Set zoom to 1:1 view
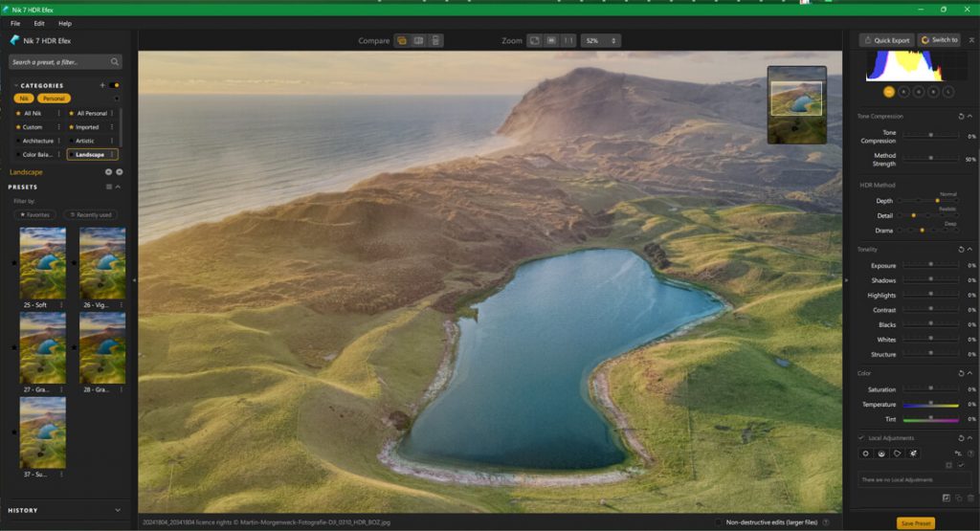Screen dimensions: 980x531 coord(568,41)
